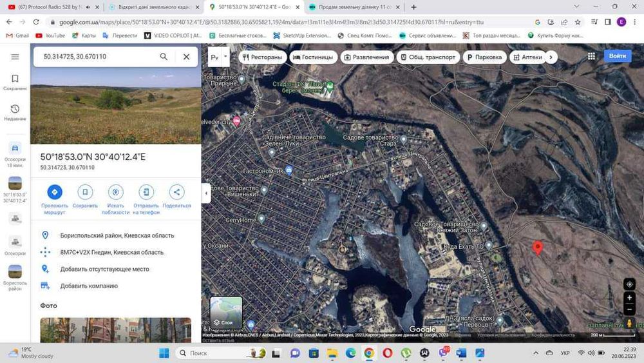Collapse the side panel arrow
Image resolution: width=644 pixels, height=363 pixels.
tap(206, 193)
